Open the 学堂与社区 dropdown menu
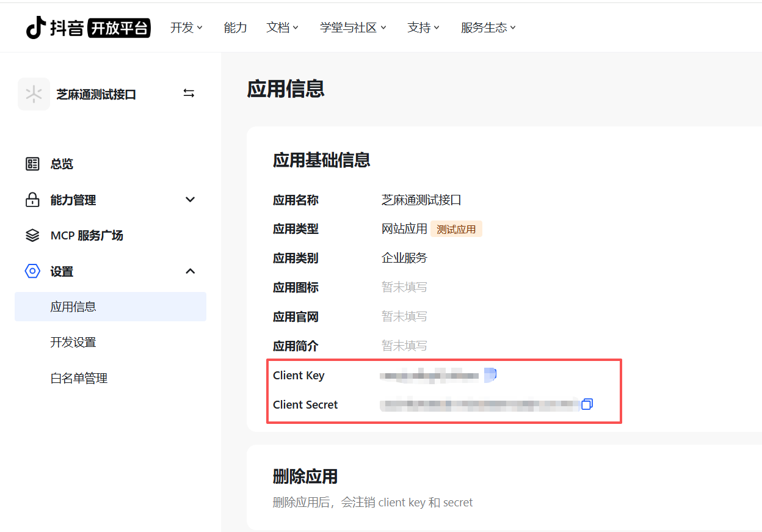762x532 pixels. [353, 27]
